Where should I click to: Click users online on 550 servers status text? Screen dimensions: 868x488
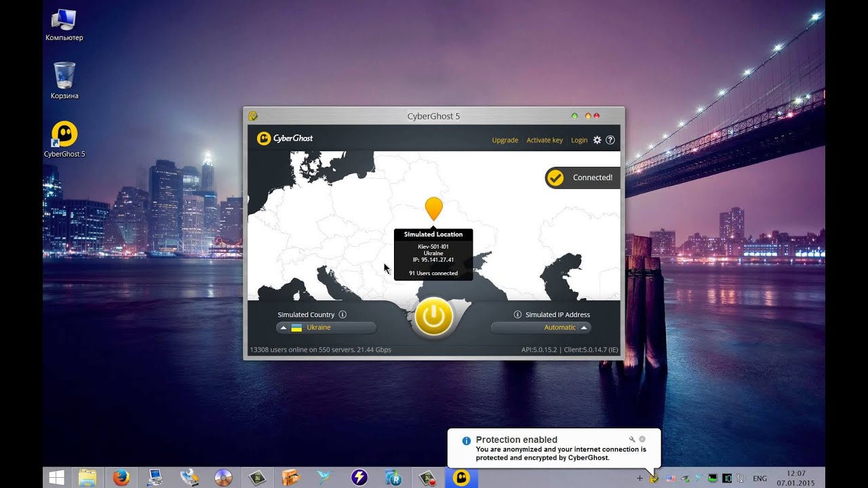(321, 350)
